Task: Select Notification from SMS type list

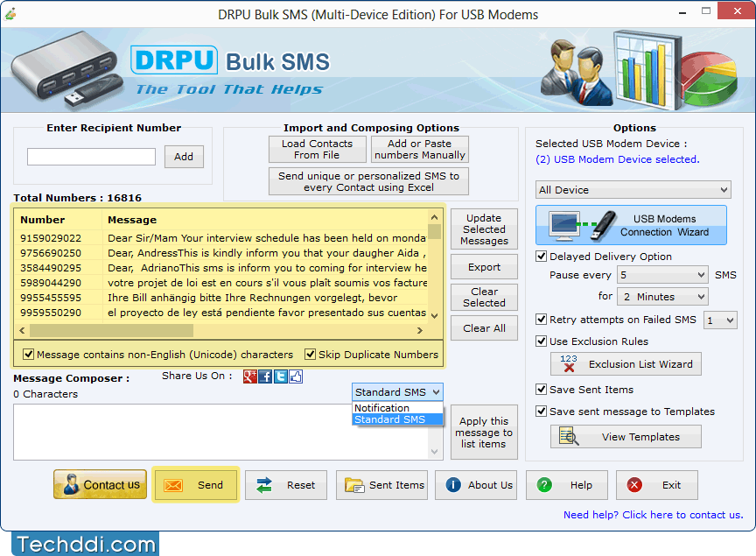Action: pos(397,408)
